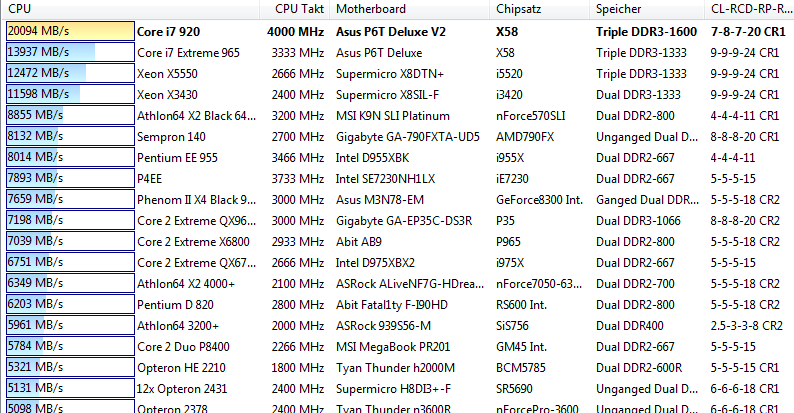Select the Xeon X5550 row

[397, 73]
